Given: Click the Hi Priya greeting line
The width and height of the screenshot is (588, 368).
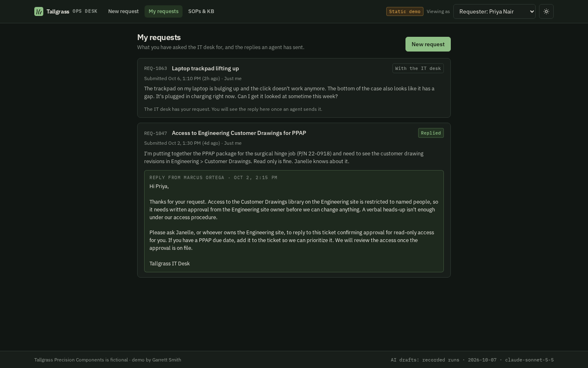Looking at the screenshot, I should 159,186.
